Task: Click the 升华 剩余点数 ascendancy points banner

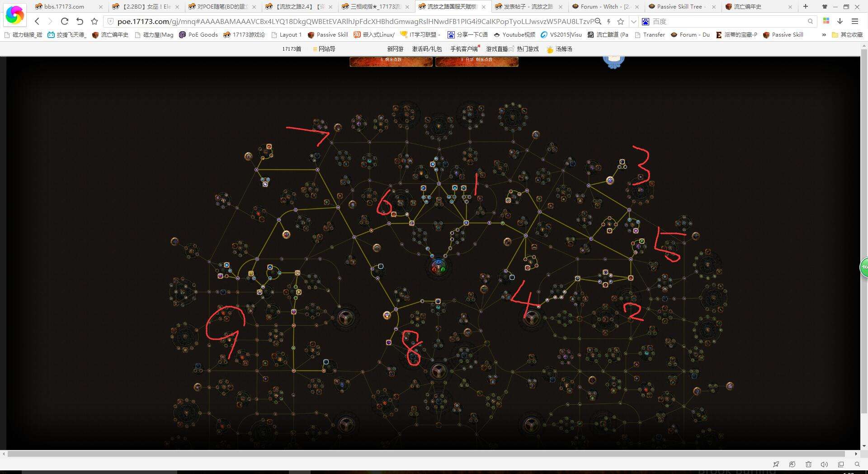Action: click(x=477, y=62)
